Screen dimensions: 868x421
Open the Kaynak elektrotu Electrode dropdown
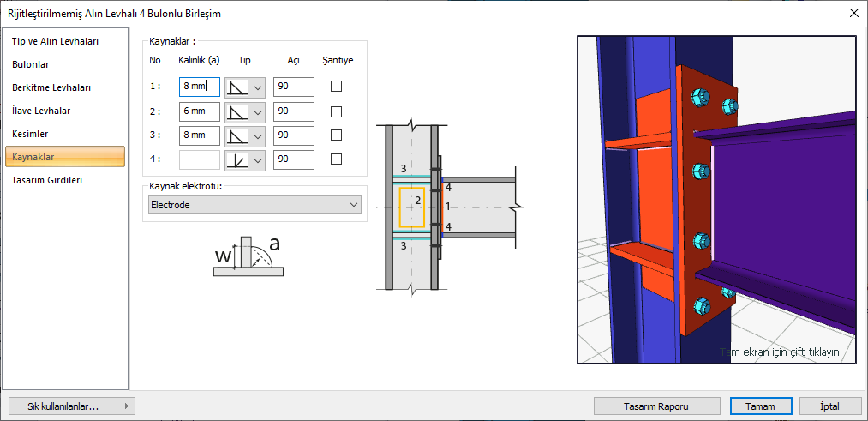(254, 205)
